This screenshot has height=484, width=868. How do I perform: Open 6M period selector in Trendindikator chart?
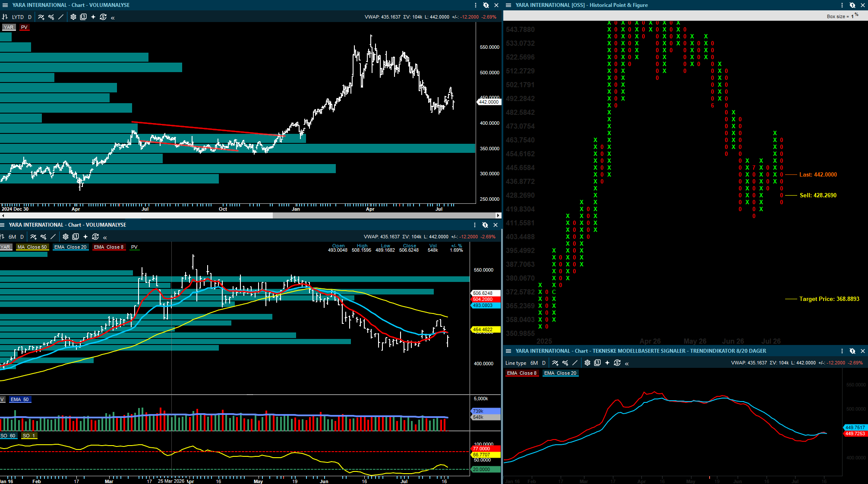pyautogui.click(x=534, y=363)
